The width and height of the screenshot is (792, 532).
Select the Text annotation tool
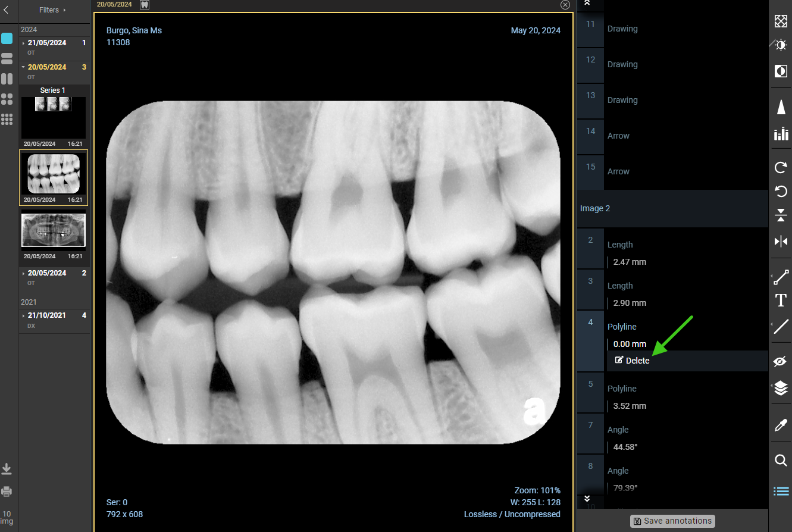point(781,301)
